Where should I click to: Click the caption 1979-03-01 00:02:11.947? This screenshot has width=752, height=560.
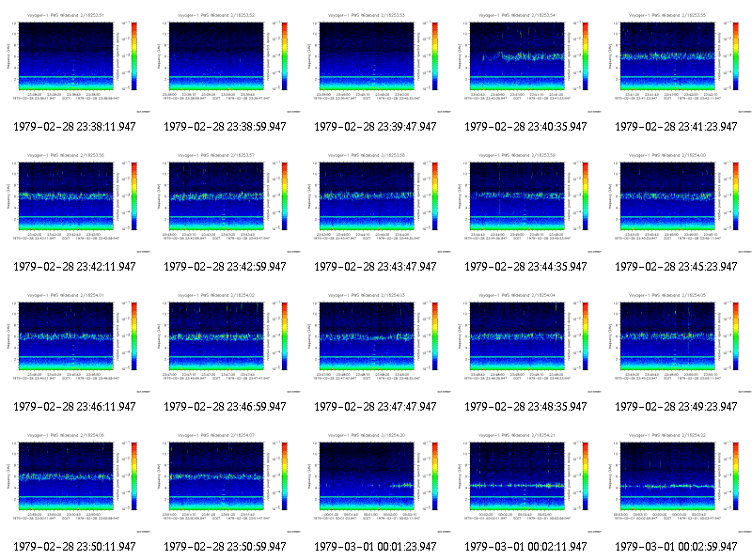tap(525, 547)
